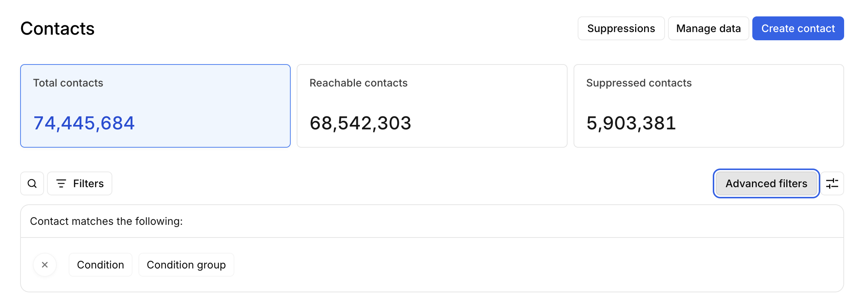The height and width of the screenshot is (305, 868).
Task: Remove the condition row with X icon
Action: click(x=45, y=265)
